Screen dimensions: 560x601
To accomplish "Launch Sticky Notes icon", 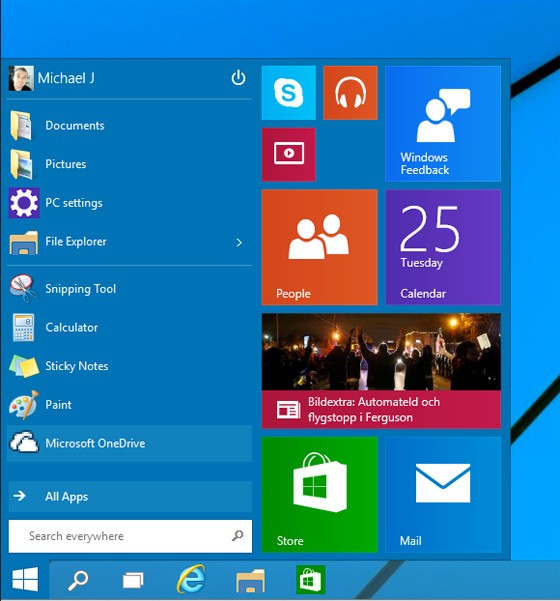I will (x=24, y=366).
